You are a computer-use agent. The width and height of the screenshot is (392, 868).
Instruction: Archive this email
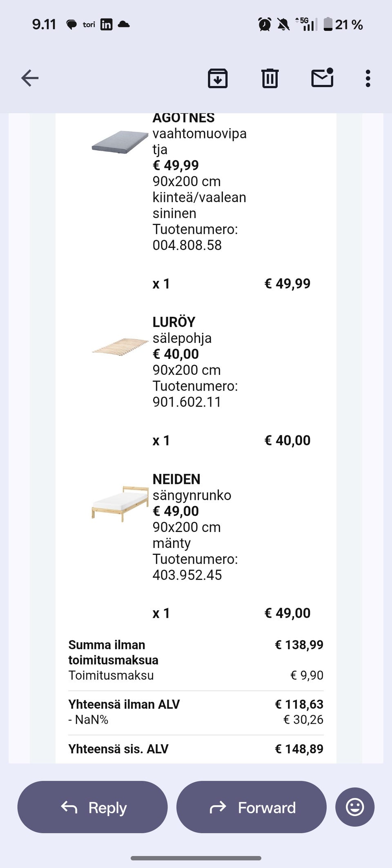click(x=218, y=78)
